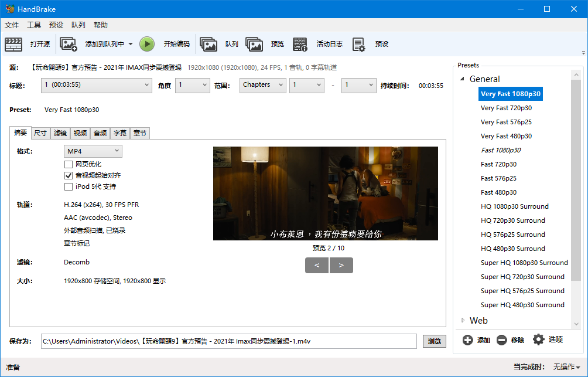Viewport: 588px width, 377px height.
Task: Select the HQ 1080p30 Surround preset
Action: pyautogui.click(x=514, y=206)
